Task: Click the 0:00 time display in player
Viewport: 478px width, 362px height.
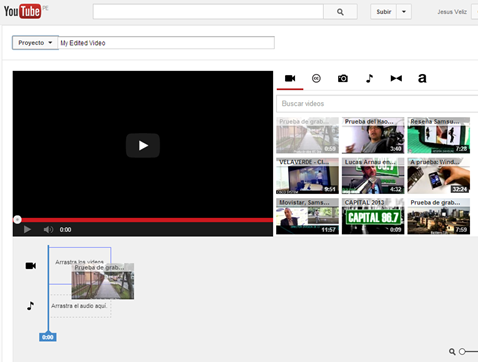Action: tap(65, 230)
